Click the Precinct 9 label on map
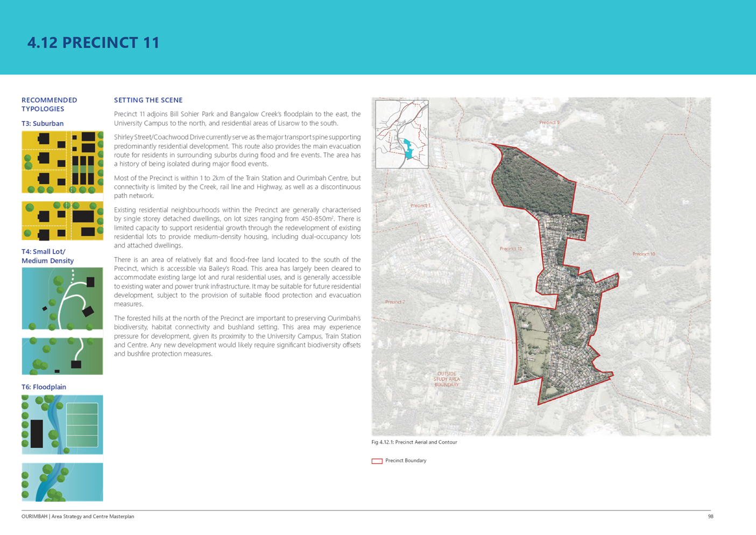The height and width of the screenshot is (535, 756). pos(549,123)
